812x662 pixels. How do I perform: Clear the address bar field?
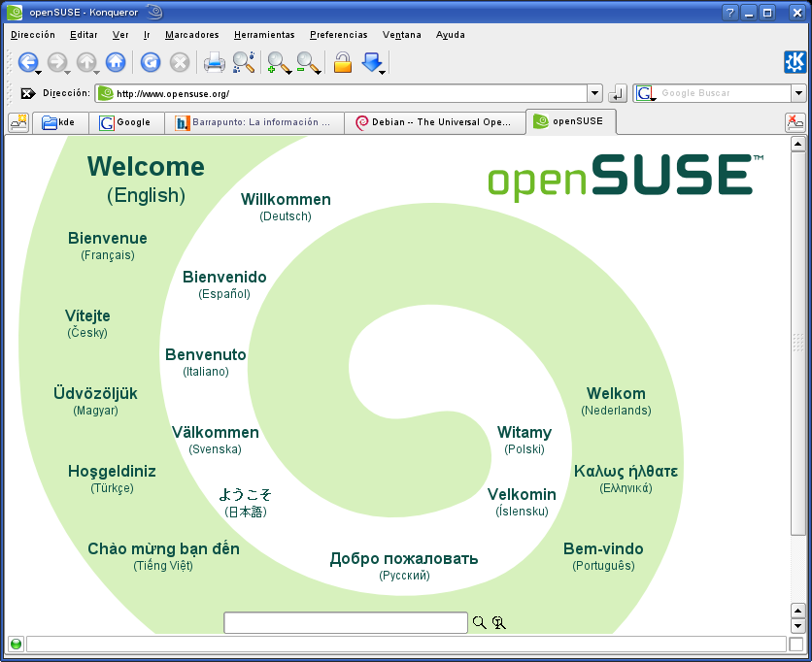tap(28, 94)
